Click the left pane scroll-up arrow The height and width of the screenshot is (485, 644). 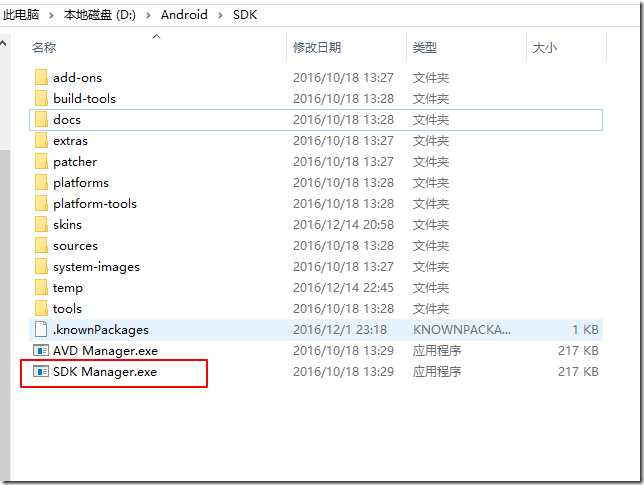tap(4, 43)
